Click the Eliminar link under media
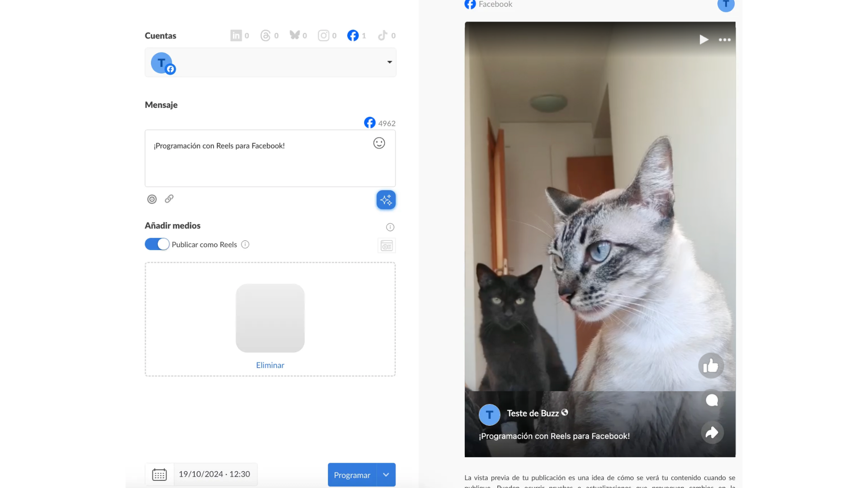Viewport: 868px width, 488px height. coord(270,365)
